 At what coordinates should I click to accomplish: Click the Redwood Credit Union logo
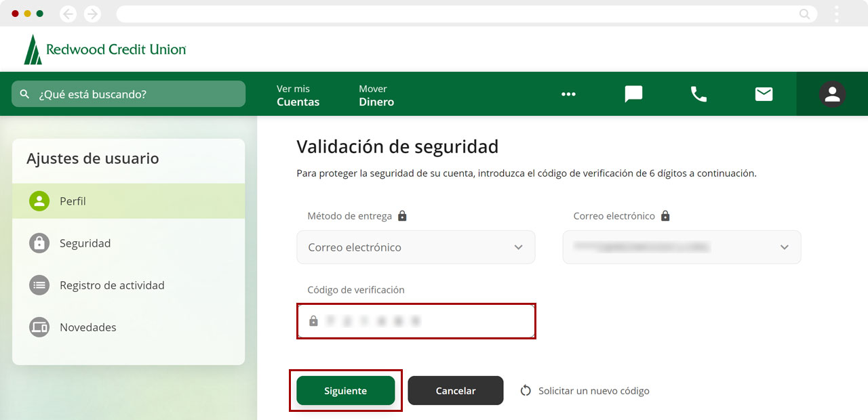(105, 49)
